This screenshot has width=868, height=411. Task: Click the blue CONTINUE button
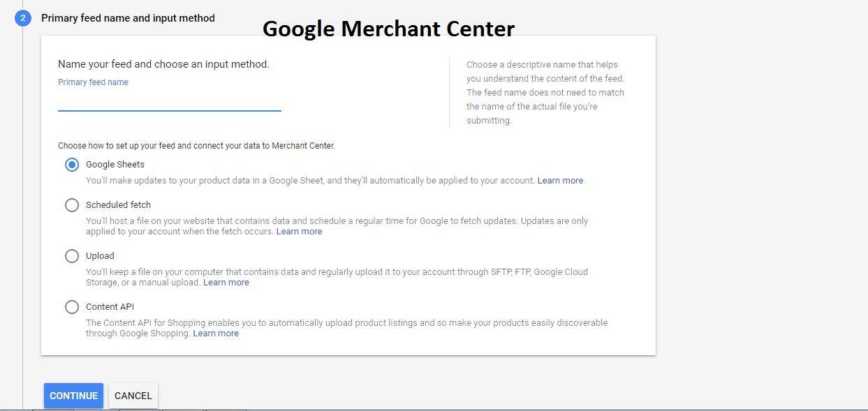(x=73, y=396)
